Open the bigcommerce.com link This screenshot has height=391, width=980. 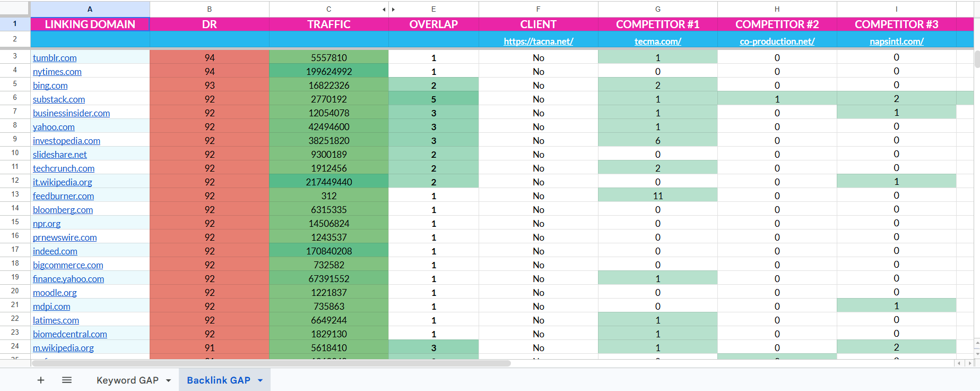[x=68, y=265]
